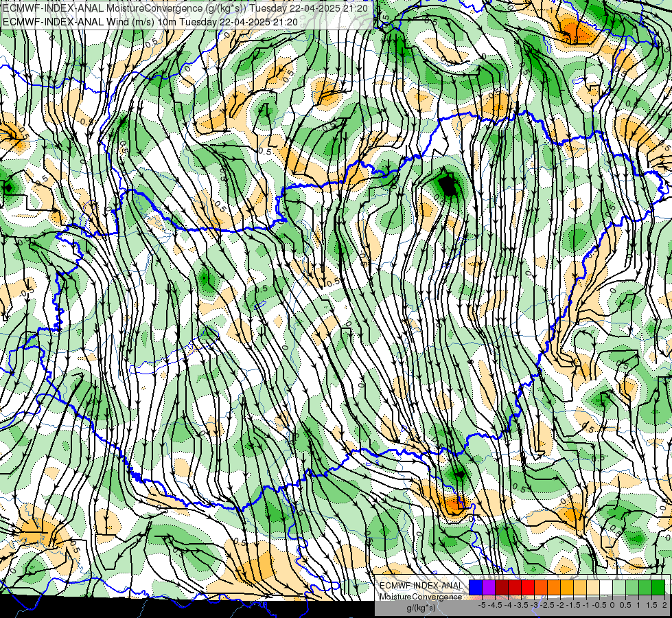Image resolution: width=672 pixels, height=618 pixels.
Task: Click the red-orange swatch between -3 and -2.5
Action: coord(541,588)
